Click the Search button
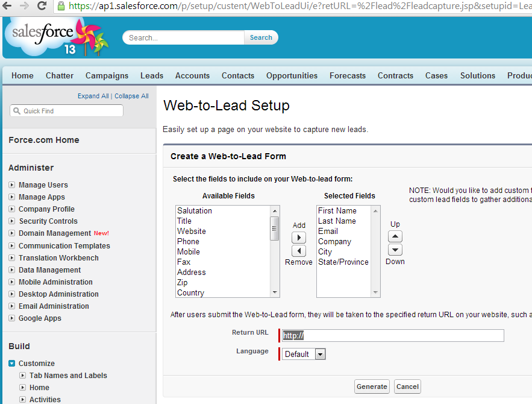 (261, 37)
